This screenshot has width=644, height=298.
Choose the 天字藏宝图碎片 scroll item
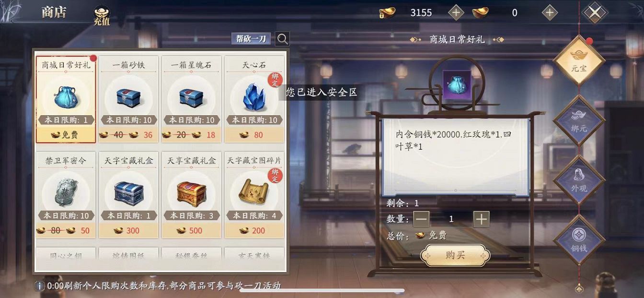pos(254,195)
